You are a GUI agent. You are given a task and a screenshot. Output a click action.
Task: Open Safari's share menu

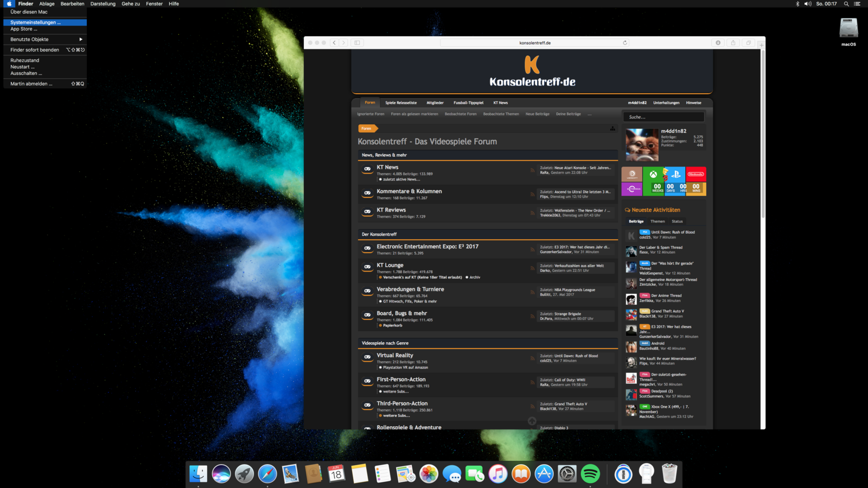(x=733, y=43)
